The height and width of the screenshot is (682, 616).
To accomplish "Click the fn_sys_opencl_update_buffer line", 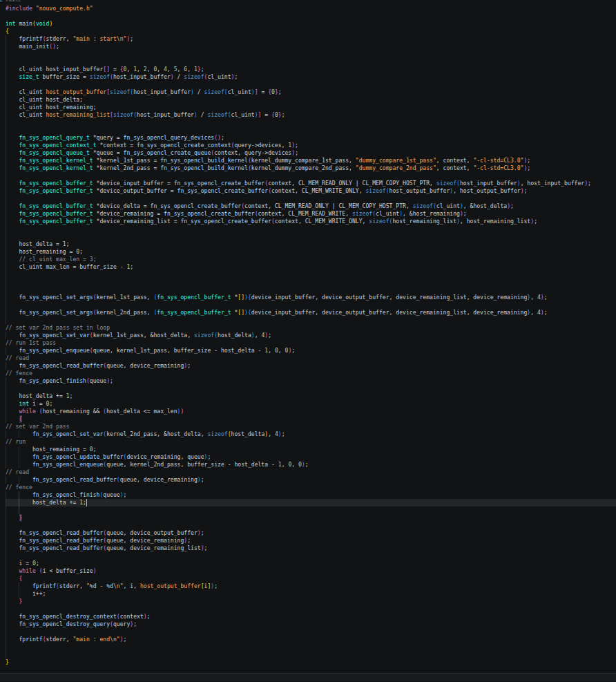I will point(122,457).
